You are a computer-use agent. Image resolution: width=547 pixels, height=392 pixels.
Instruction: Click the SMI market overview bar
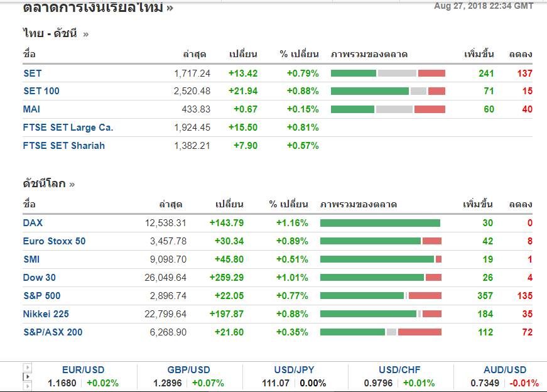click(x=381, y=259)
